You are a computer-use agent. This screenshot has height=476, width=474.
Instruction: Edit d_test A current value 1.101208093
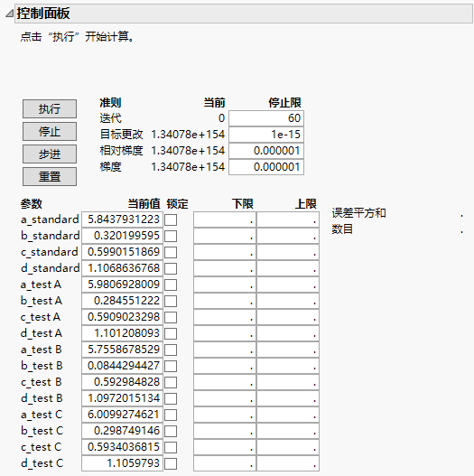122,333
